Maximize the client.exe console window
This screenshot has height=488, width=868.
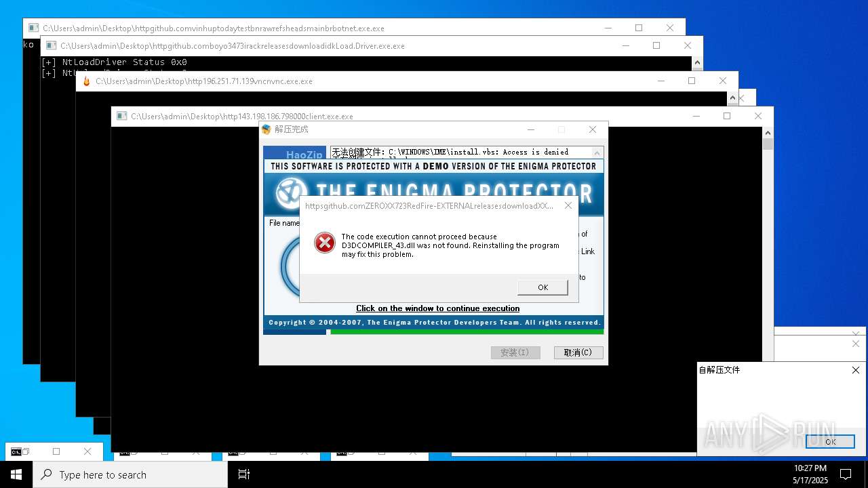(x=727, y=116)
